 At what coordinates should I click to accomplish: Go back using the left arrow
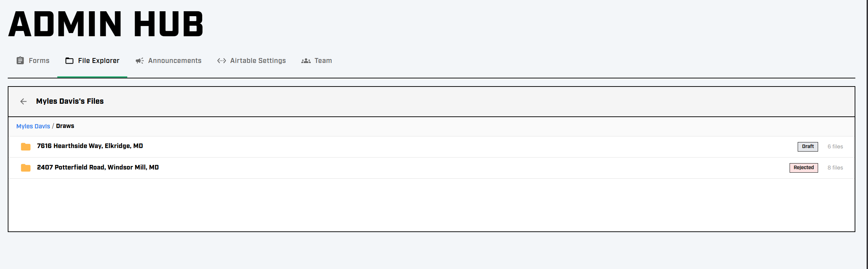pos(24,101)
